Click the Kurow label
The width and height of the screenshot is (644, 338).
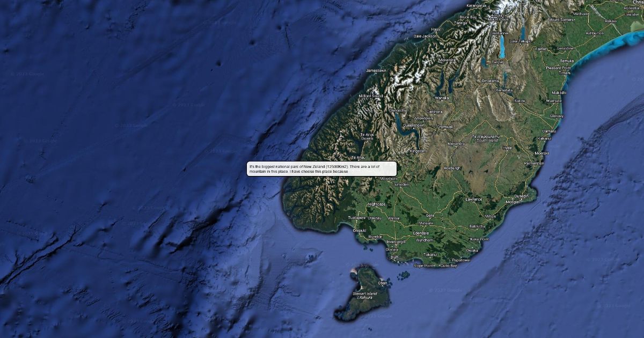coord(519,101)
